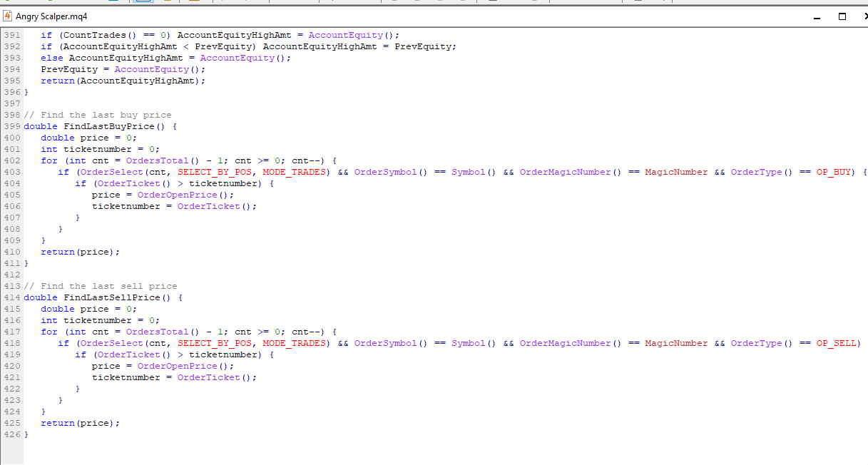Click line number 414 in the gutter

click(11, 297)
